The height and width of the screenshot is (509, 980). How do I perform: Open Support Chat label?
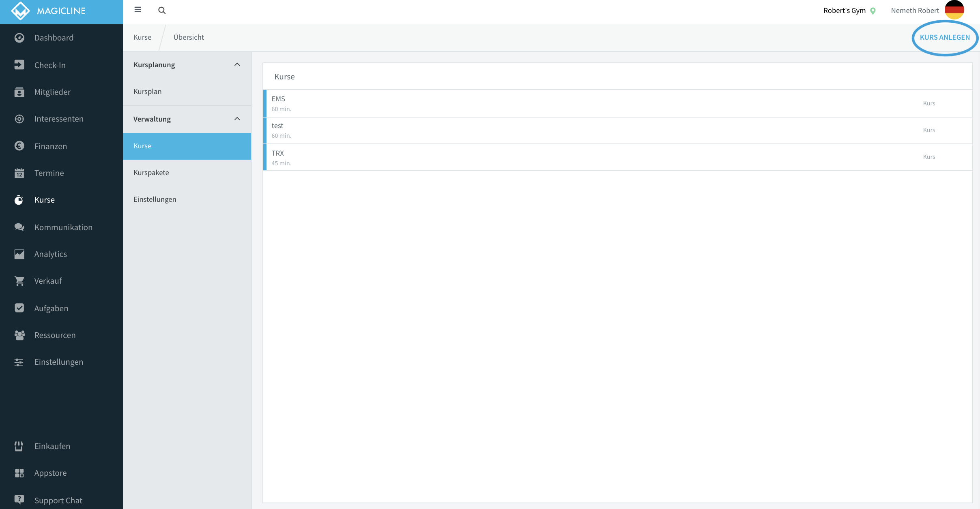tap(58, 500)
